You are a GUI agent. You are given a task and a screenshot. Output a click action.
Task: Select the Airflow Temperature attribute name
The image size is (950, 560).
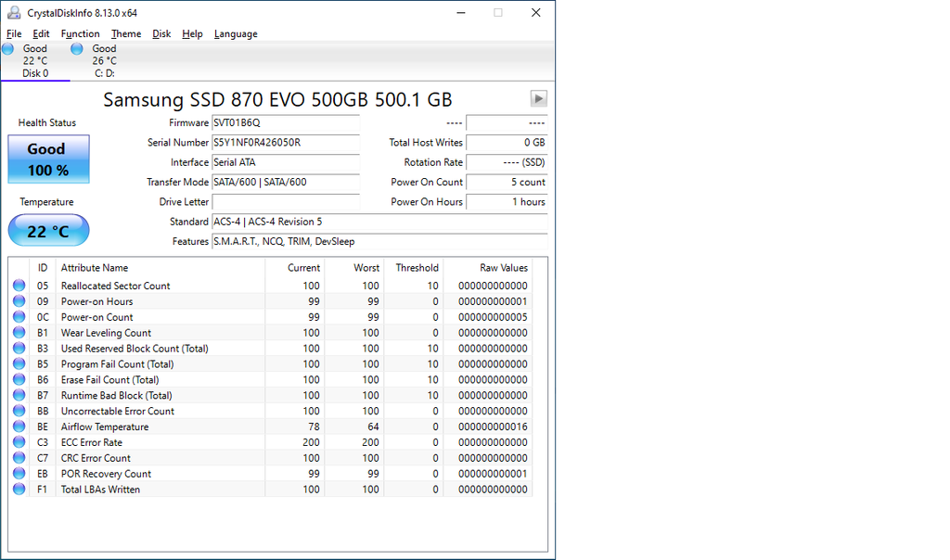click(104, 426)
